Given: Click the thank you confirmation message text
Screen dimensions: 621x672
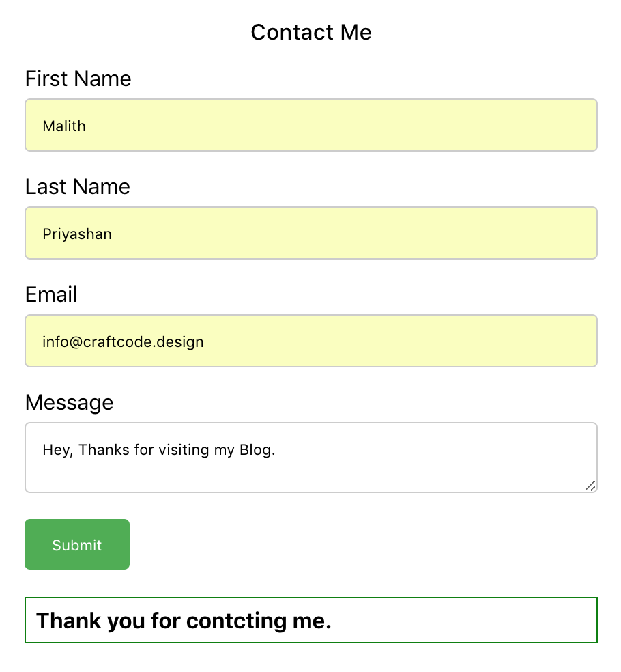Looking at the screenshot, I should click(184, 621).
